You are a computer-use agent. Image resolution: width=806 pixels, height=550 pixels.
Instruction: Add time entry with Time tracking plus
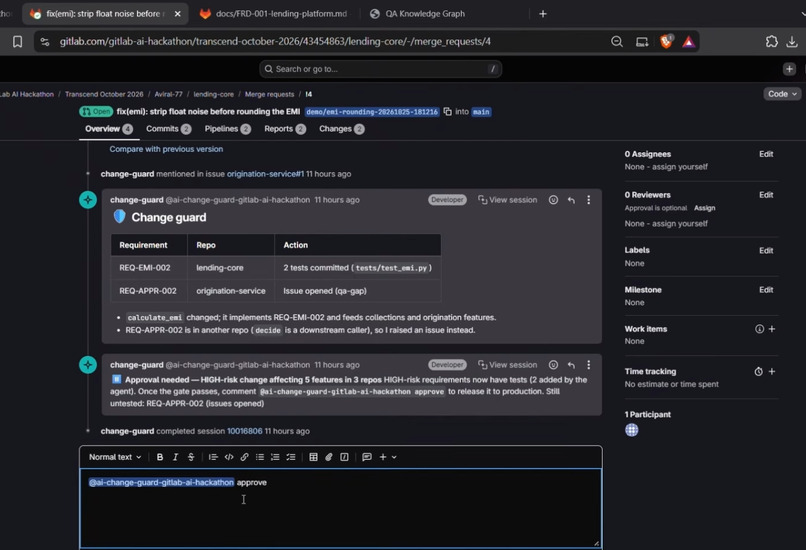click(772, 372)
